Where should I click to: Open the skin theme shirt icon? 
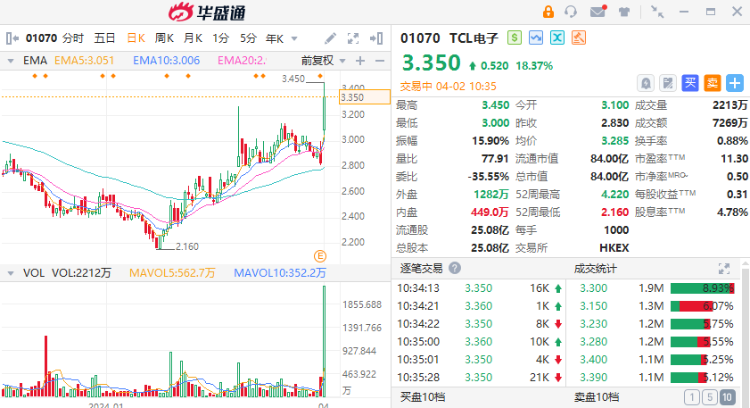[x=624, y=12]
